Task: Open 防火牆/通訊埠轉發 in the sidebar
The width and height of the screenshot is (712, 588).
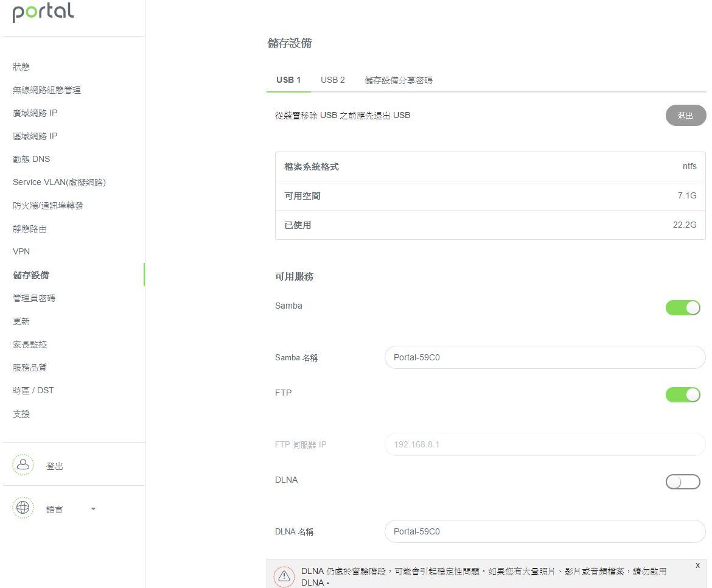Action: pyautogui.click(x=48, y=206)
